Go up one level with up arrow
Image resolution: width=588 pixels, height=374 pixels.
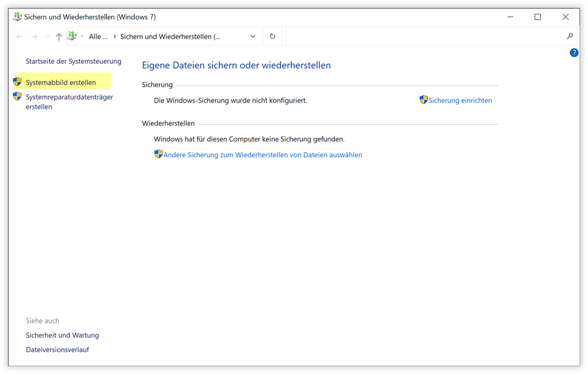tap(59, 36)
